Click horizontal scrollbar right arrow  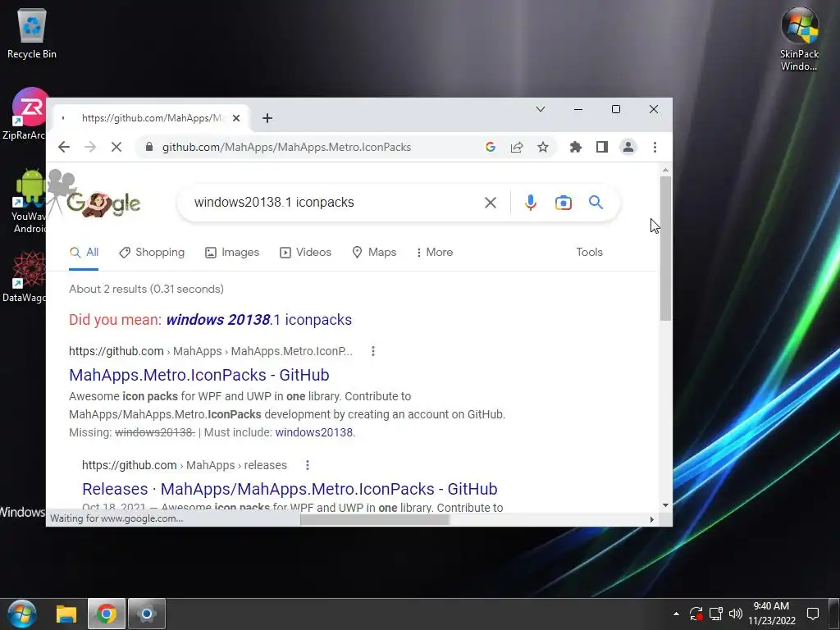pyautogui.click(x=651, y=519)
